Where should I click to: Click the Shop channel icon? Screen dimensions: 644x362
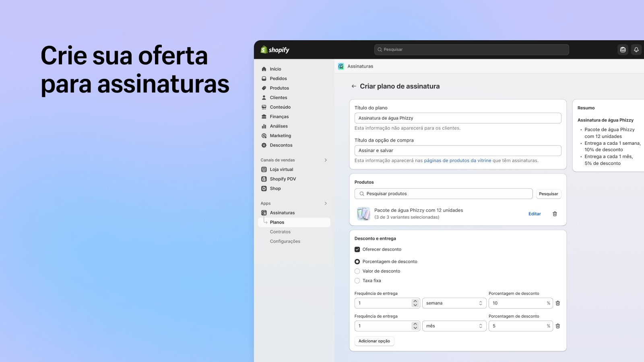[264, 189]
